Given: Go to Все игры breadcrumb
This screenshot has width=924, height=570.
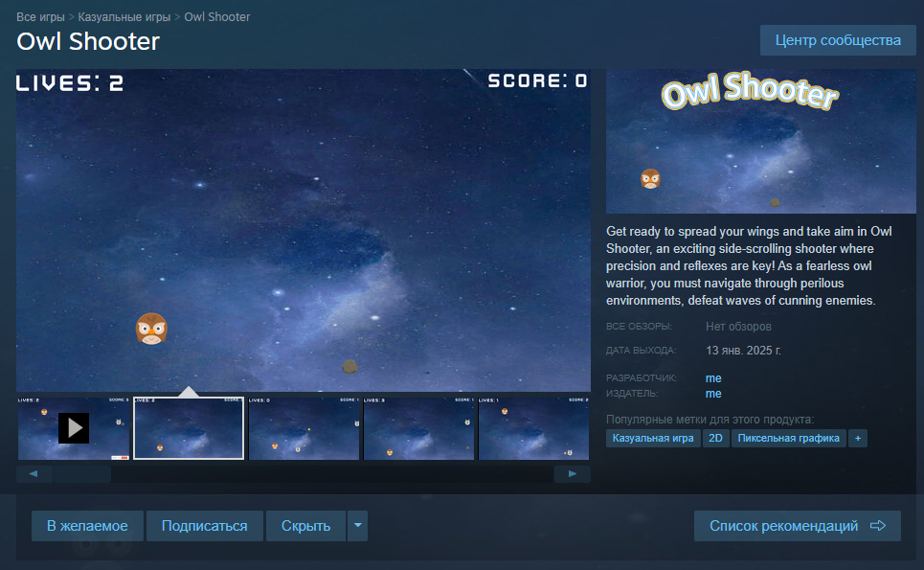Looking at the screenshot, I should [x=40, y=17].
